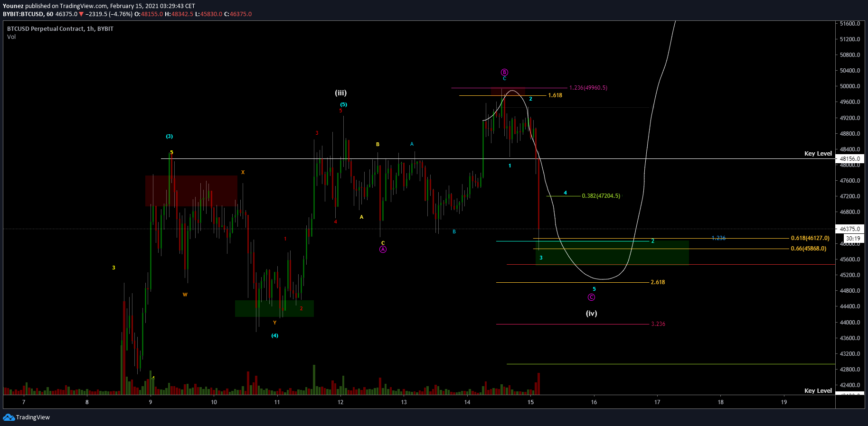
Task: Click the green target zone below 0.66 level
Action: tap(612, 253)
